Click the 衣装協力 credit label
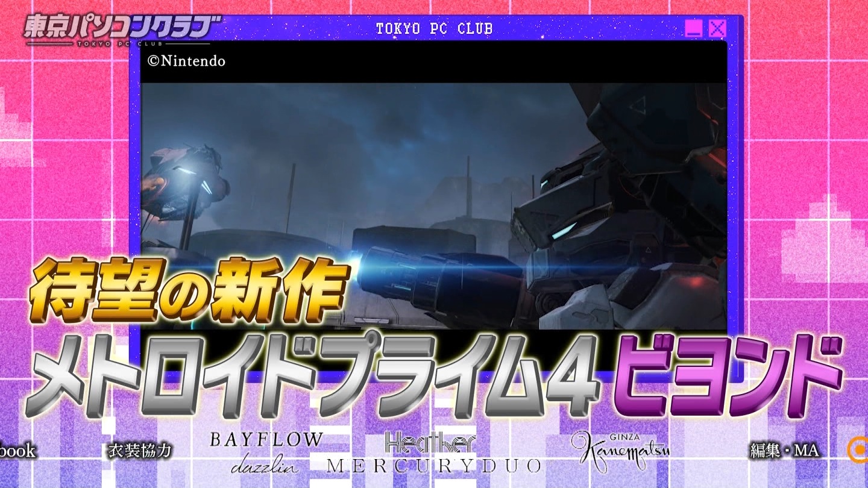868x488 pixels. [x=140, y=451]
